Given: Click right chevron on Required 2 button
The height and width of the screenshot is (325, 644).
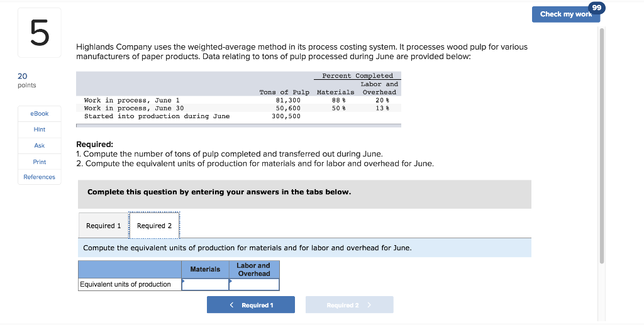Looking at the screenshot, I should 369,305.
